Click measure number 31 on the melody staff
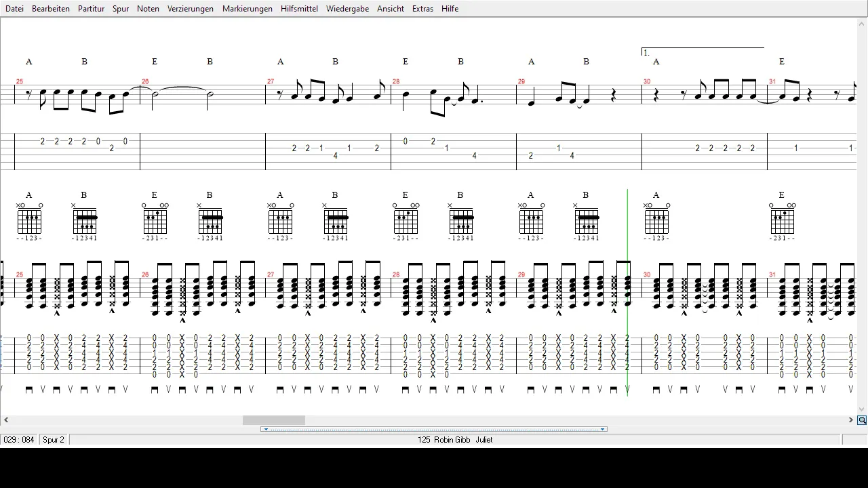 [x=772, y=81]
